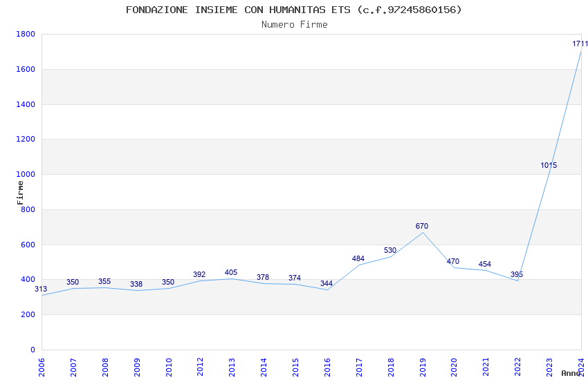Image resolution: width=588 pixels, height=380 pixels.
Task: Click the 2023 year label
Action: 549,368
